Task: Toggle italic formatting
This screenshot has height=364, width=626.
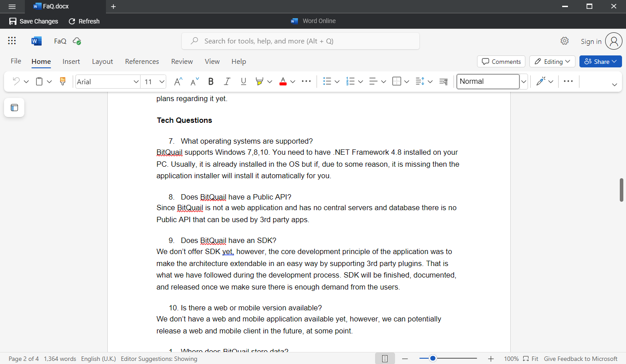Action: pyautogui.click(x=227, y=81)
